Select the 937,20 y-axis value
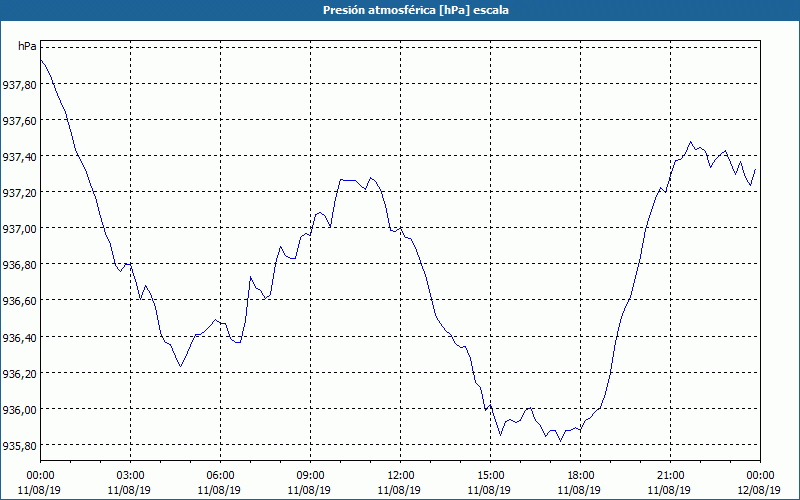The image size is (800, 500). click(20, 192)
